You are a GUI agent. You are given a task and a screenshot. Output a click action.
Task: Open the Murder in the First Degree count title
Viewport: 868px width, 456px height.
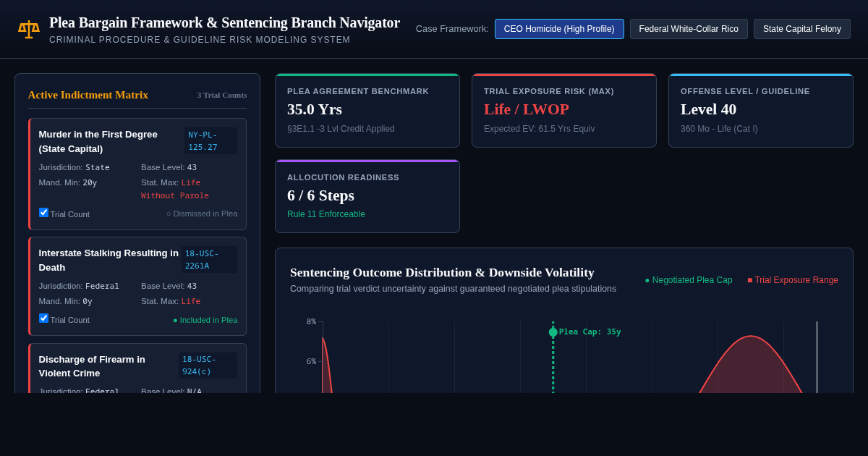[98, 141]
